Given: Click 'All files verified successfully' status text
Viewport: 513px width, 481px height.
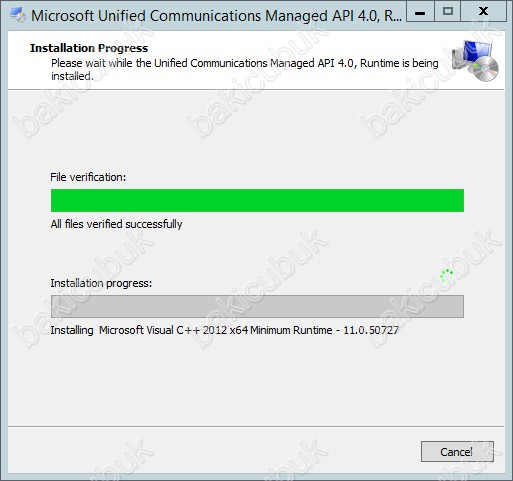Looking at the screenshot, I should (x=116, y=224).
